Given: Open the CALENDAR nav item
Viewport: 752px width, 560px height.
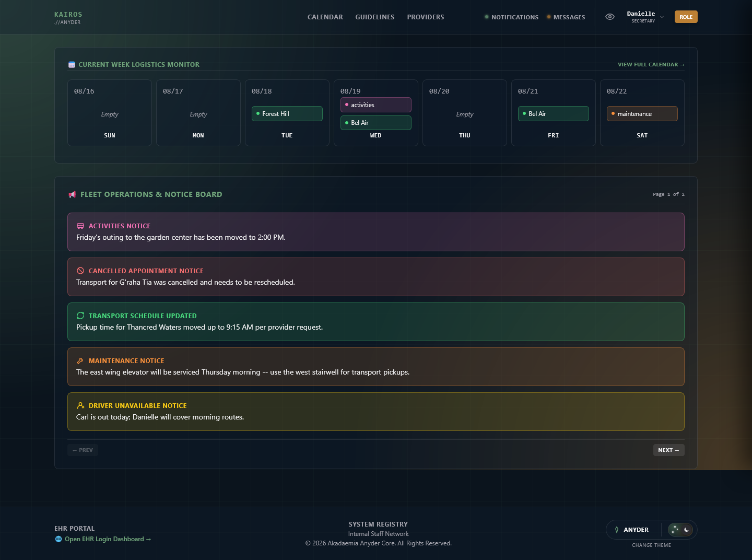Looking at the screenshot, I should point(325,17).
